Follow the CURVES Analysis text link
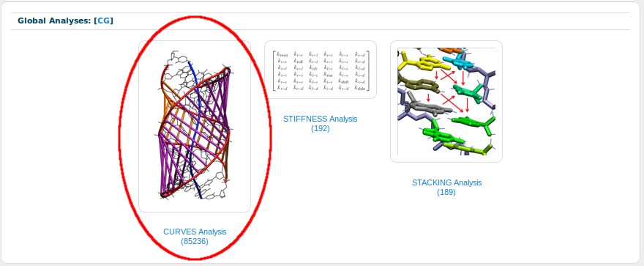 [x=195, y=232]
